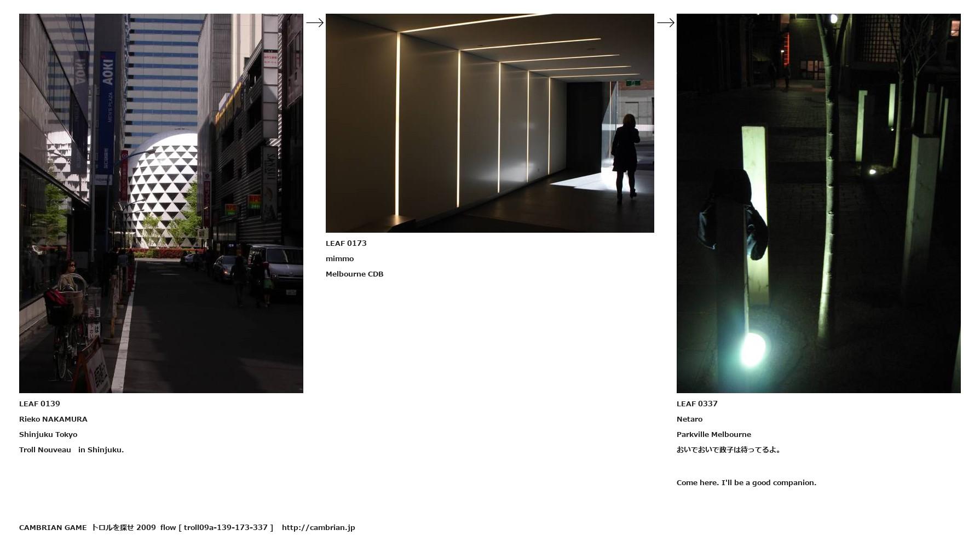Click the LEAF 0139 label
This screenshot has height=541, width=980.
[39, 404]
